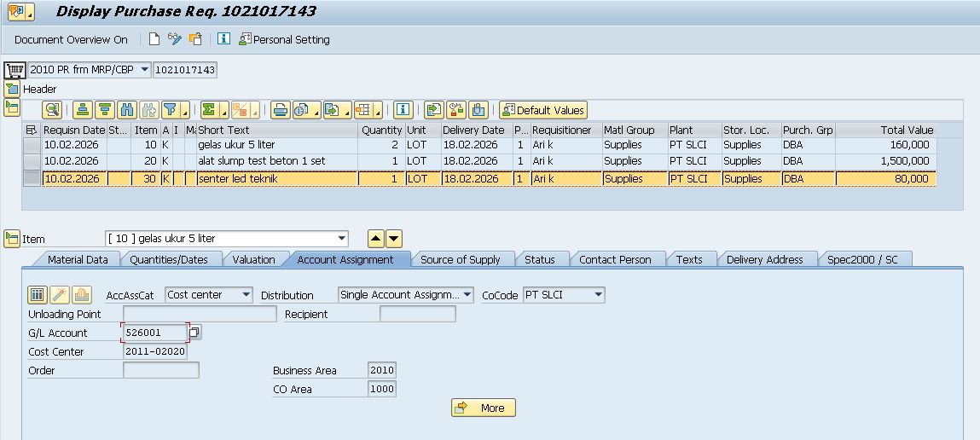This screenshot has height=440, width=980.
Task: Expand the Header section
Action: click(x=12, y=89)
